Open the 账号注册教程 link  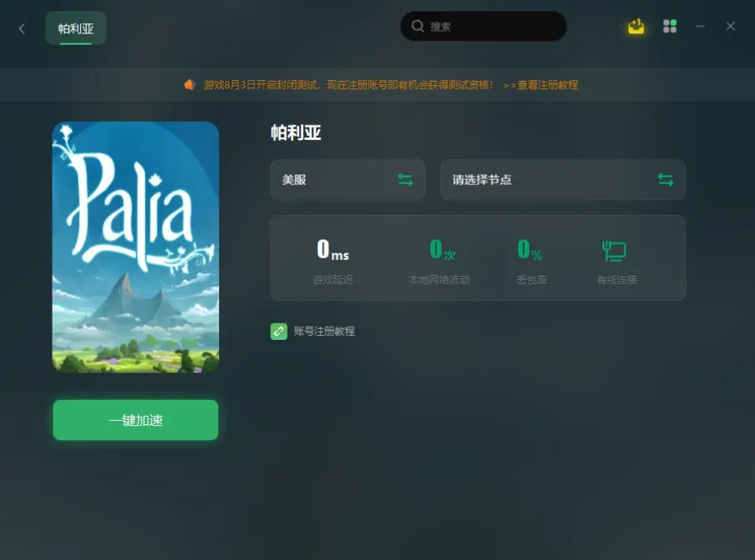(x=324, y=332)
